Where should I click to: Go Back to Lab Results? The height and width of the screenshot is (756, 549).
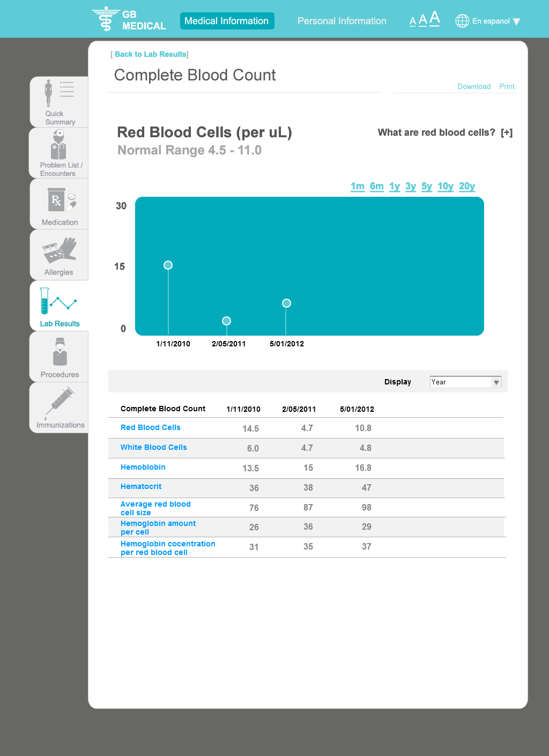(x=151, y=54)
